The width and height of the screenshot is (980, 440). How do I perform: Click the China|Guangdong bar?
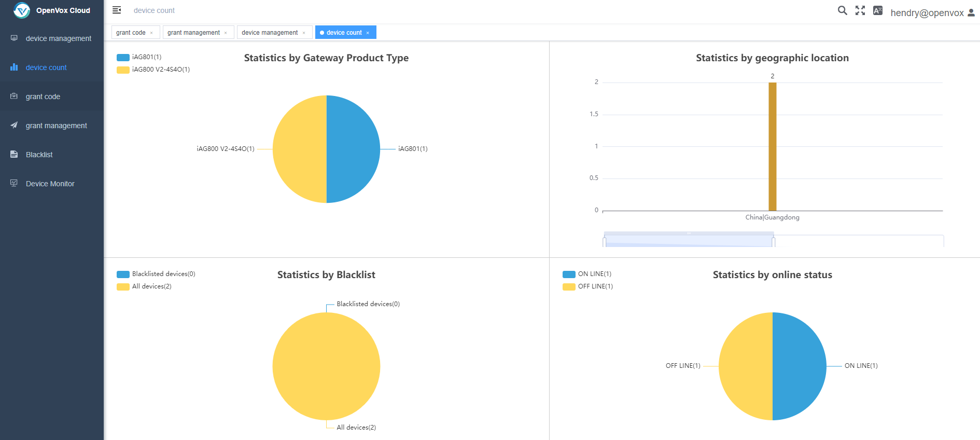click(773, 146)
